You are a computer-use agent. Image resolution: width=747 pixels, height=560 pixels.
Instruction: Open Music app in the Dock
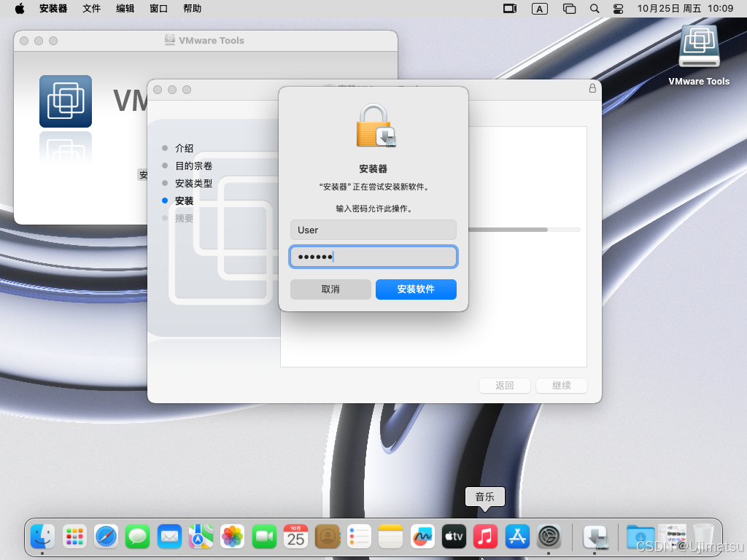coord(485,536)
